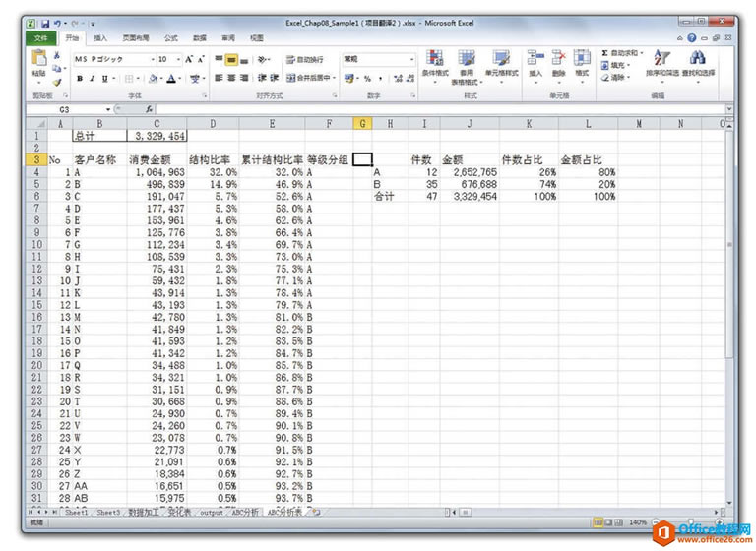Image resolution: width=756 pixels, height=551 pixels.
Task: Switch to Page Layout view icon
Action: point(608,522)
